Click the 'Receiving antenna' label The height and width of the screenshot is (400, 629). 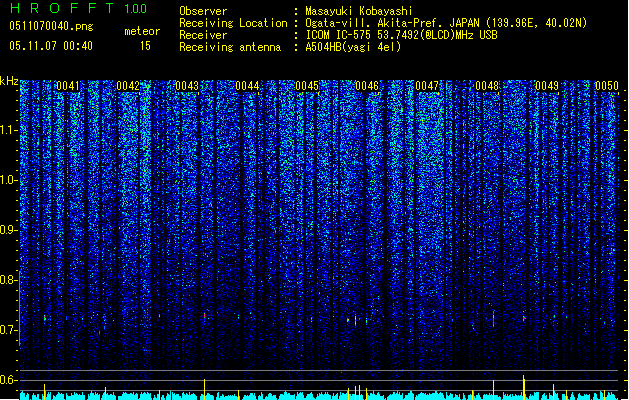click(x=230, y=47)
